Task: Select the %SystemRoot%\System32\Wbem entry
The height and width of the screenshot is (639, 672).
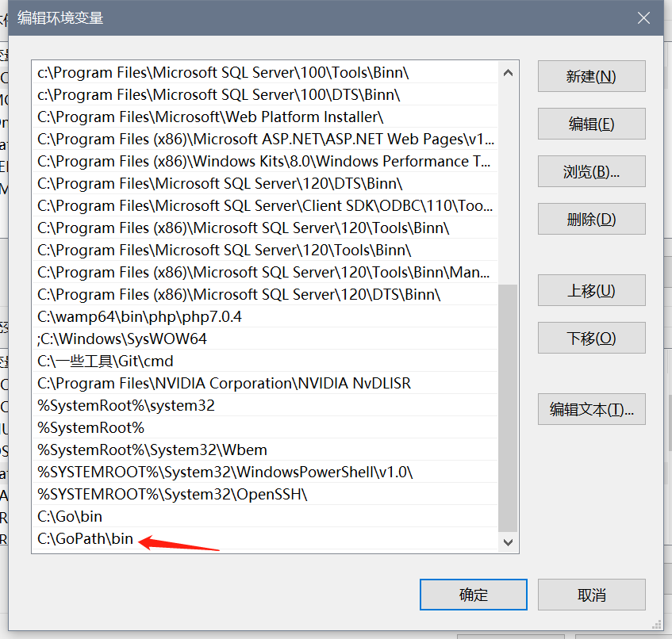Action: (265, 450)
